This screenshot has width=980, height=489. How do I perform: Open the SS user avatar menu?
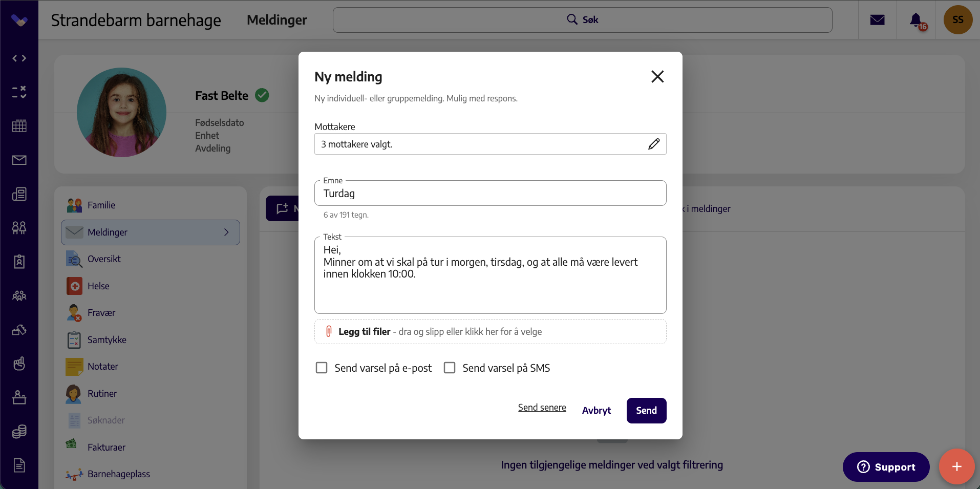pos(958,20)
